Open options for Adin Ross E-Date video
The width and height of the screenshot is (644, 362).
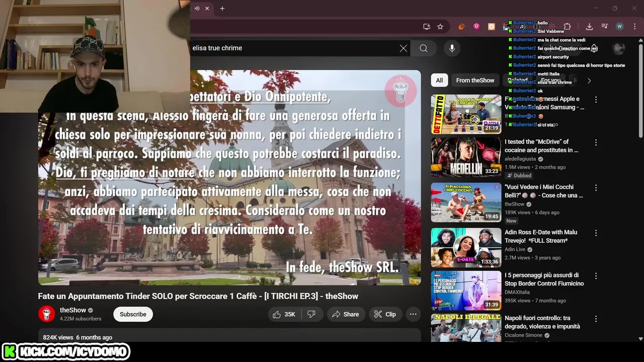tap(596, 233)
